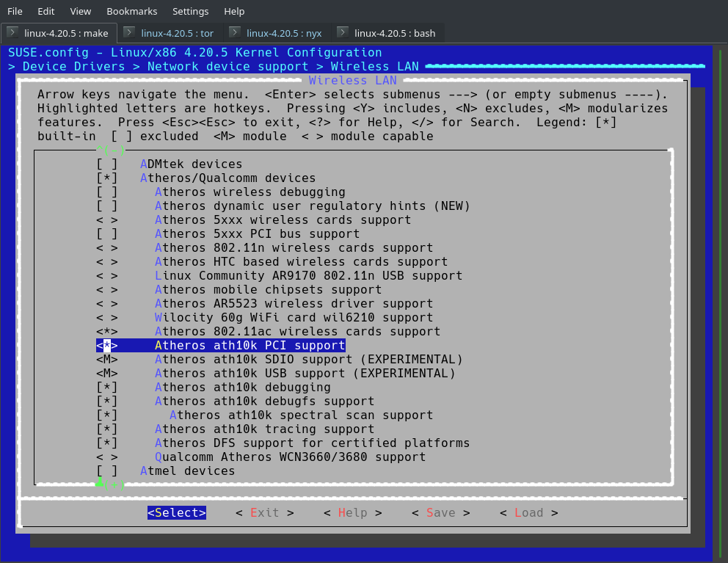728x563 pixels.
Task: Click <M> marker for ath10k SDIO support
Action: 107,360
